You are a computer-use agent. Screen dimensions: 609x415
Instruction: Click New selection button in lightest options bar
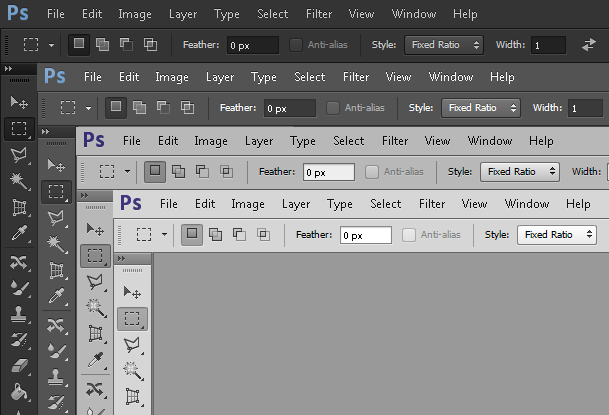(x=192, y=234)
